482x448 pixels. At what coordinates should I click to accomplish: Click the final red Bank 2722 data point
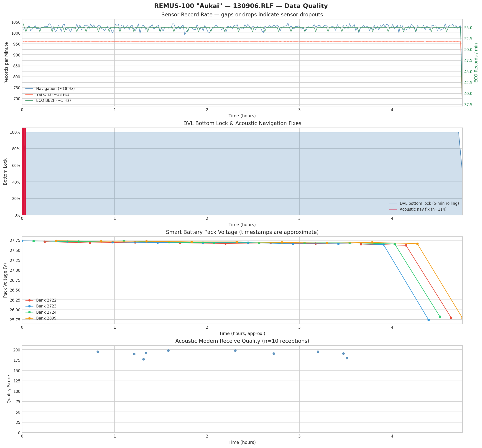(451, 318)
